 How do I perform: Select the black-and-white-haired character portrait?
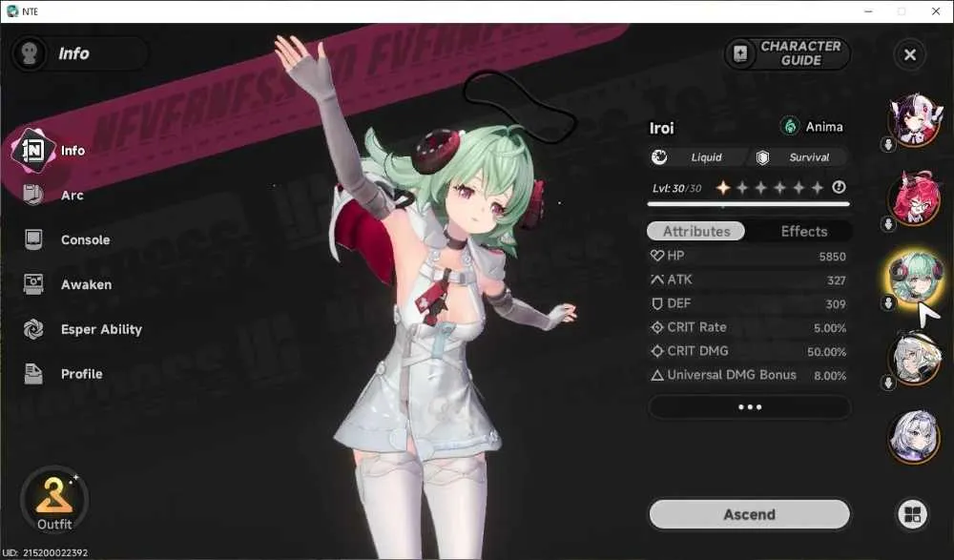tap(915, 120)
